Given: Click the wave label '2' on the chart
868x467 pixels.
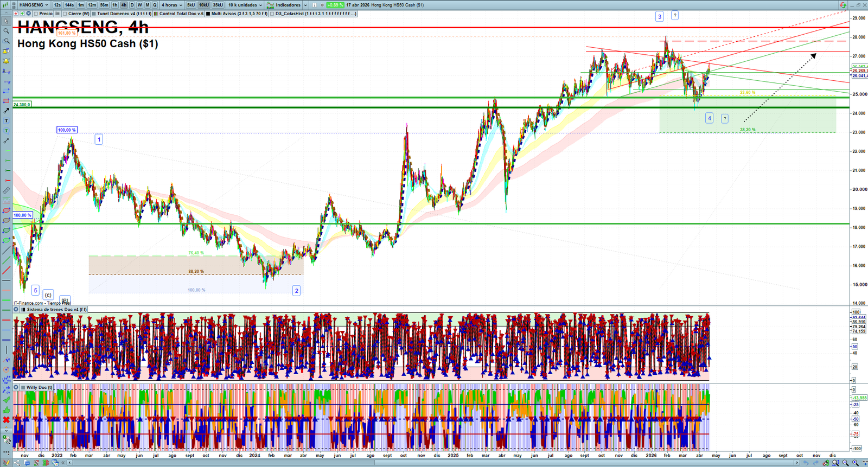Looking at the screenshot, I should click(x=296, y=291).
